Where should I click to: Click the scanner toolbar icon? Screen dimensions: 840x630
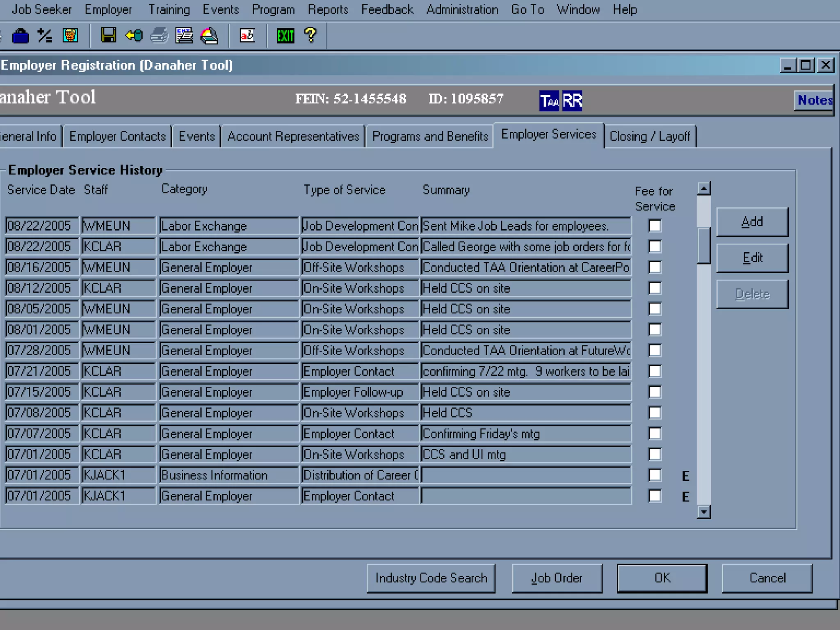(209, 36)
